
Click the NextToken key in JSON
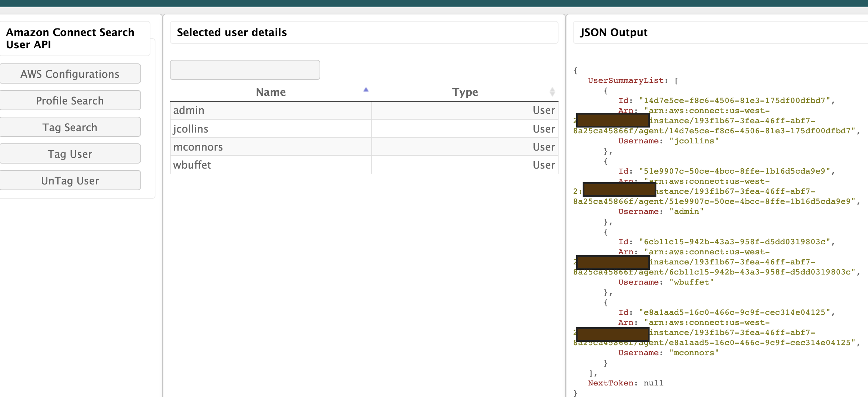coord(610,383)
